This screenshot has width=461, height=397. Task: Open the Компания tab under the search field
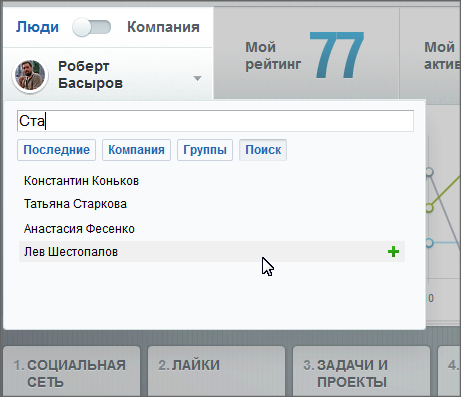click(x=136, y=150)
